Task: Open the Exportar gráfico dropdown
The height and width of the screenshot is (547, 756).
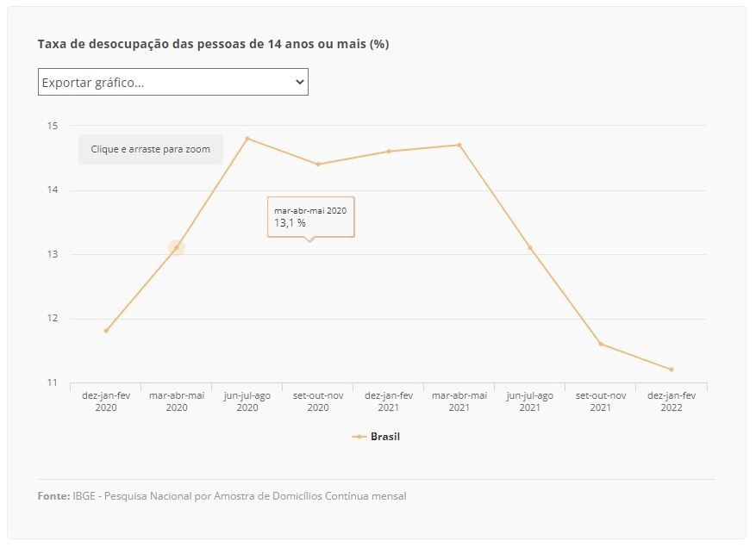Action: pos(172,82)
